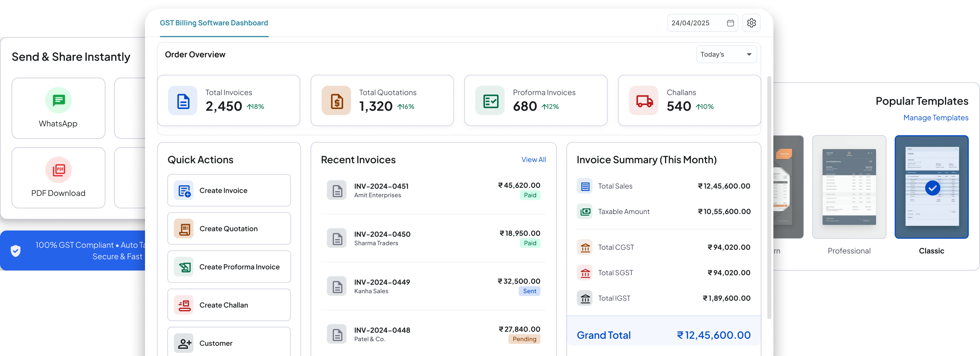Click the Total SGST amount ₹94,020.00

729,273
